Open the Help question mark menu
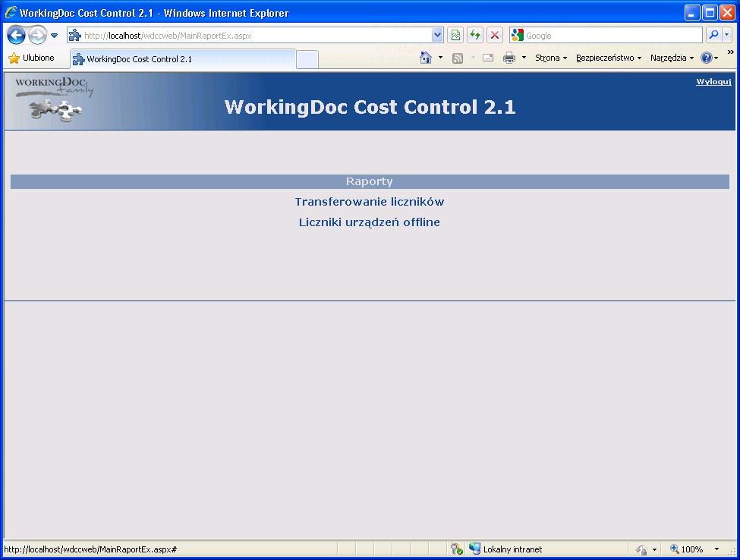This screenshot has height=560, width=740. (710, 58)
